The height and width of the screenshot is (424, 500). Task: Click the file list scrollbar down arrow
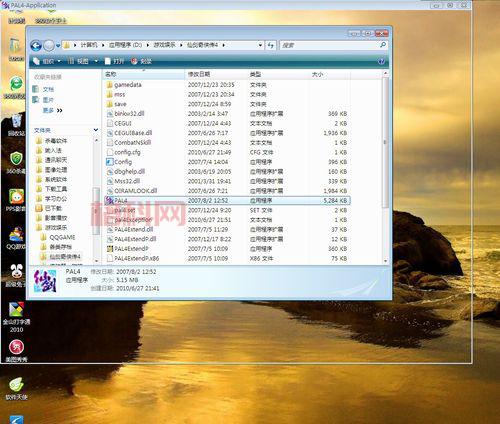386,261
